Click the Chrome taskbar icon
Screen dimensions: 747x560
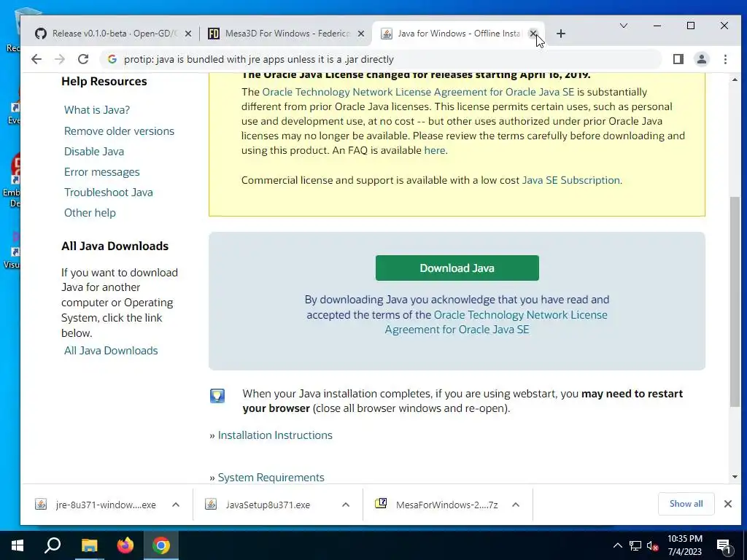point(161,545)
